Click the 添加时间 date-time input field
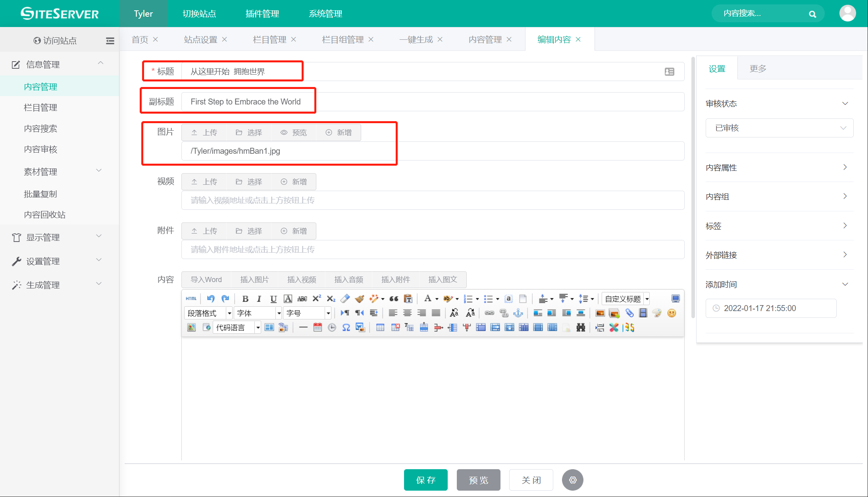The width and height of the screenshot is (868, 497). point(770,308)
